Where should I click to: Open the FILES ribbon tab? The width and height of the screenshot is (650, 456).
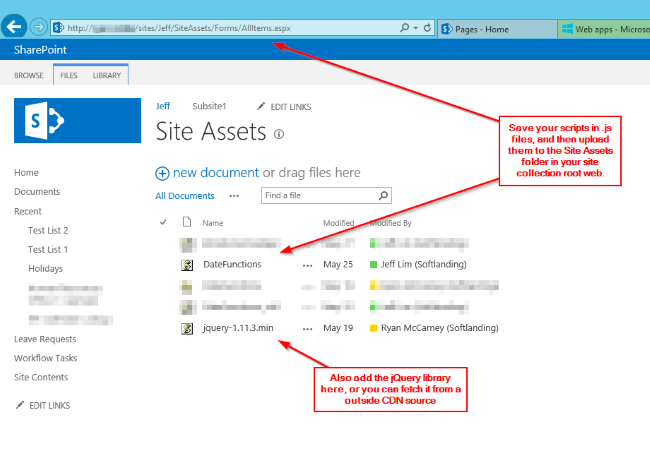pyautogui.click(x=69, y=75)
